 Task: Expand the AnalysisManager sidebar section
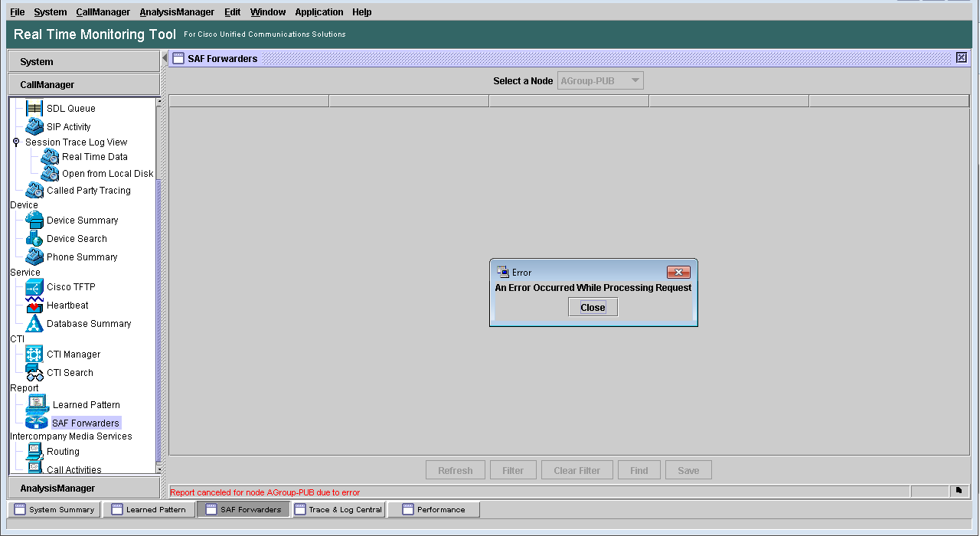coord(84,488)
